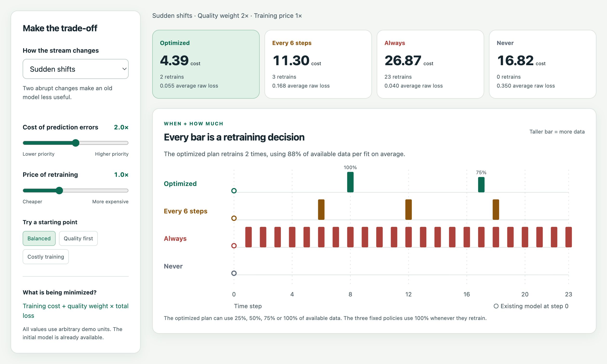Click the Every 6 steps bar at step 6
This screenshot has height=364, width=607.
click(x=321, y=210)
